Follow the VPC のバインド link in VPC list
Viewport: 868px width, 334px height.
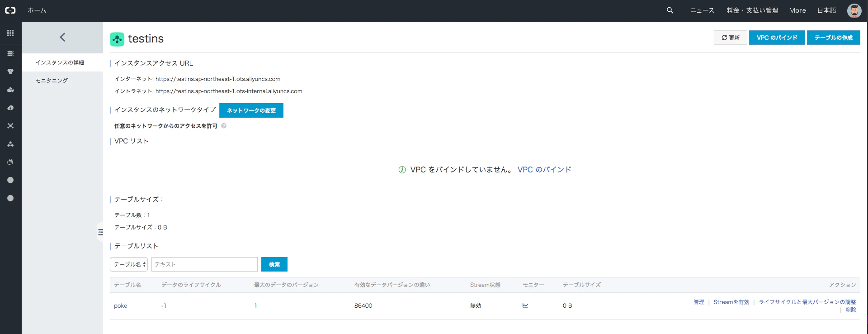544,170
